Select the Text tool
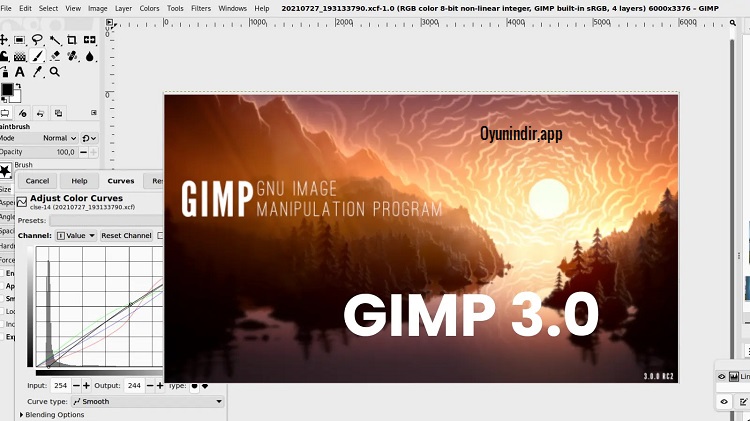This screenshot has width=750, height=421. (x=20, y=72)
